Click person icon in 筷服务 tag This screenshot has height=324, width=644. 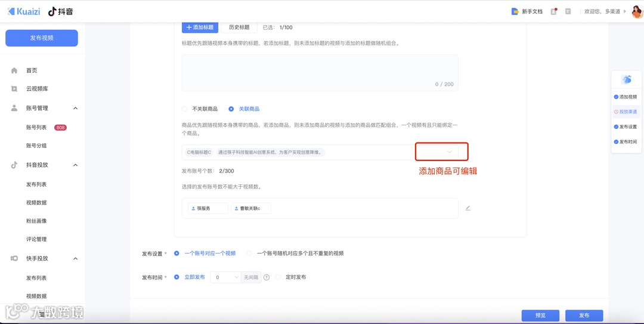193,209
